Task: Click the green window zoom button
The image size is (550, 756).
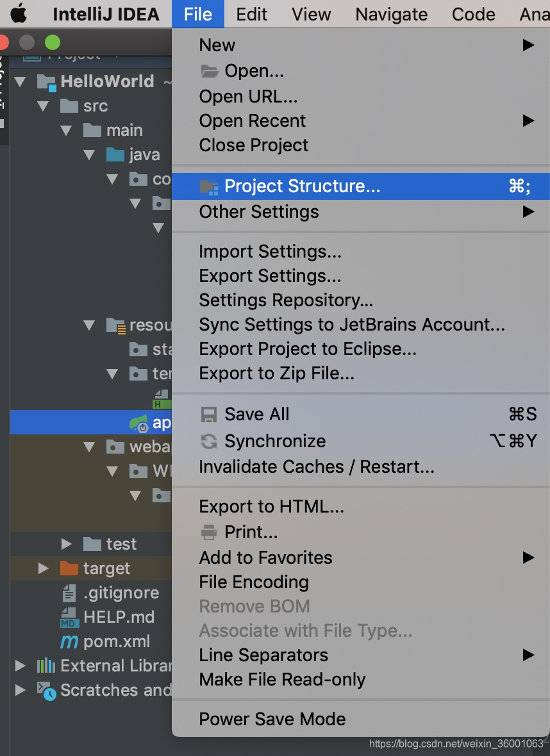Action: coord(53,42)
